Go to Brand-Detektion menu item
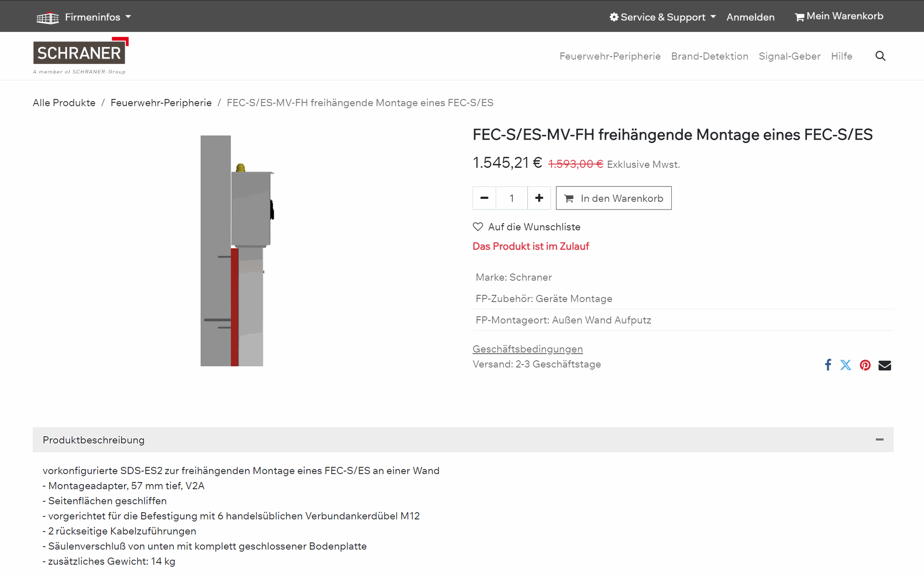The width and height of the screenshot is (924, 576). 709,56
